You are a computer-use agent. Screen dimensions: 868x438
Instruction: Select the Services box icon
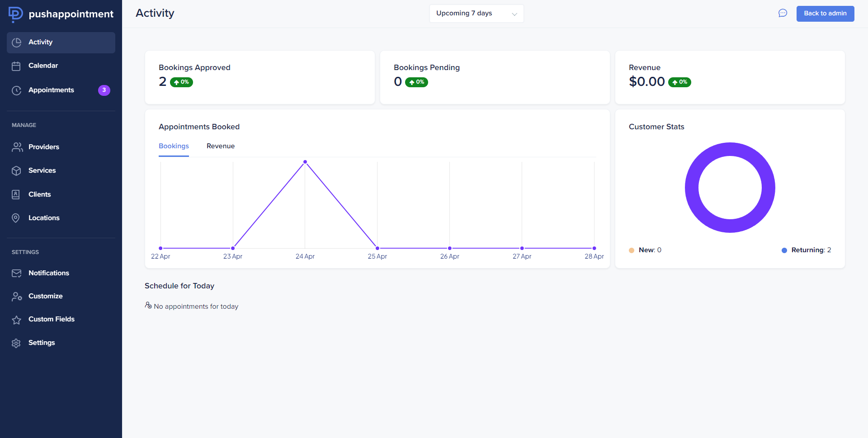coord(17,170)
